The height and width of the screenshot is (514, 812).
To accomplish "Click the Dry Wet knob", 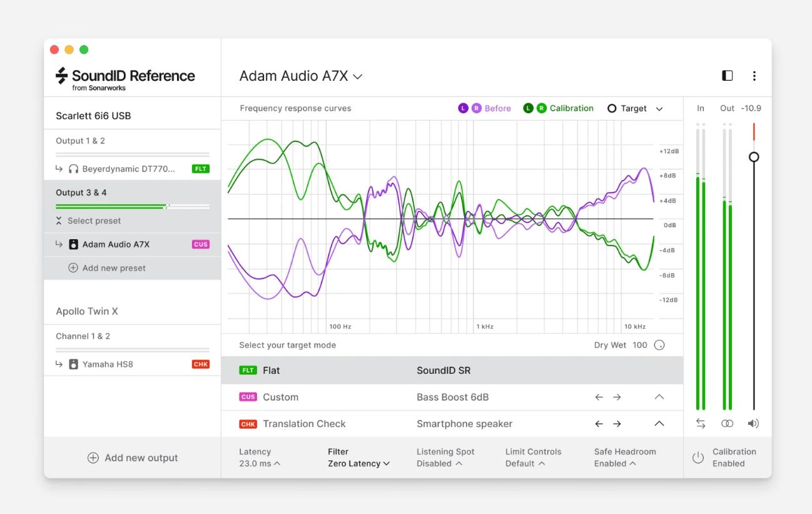I will pyautogui.click(x=659, y=345).
